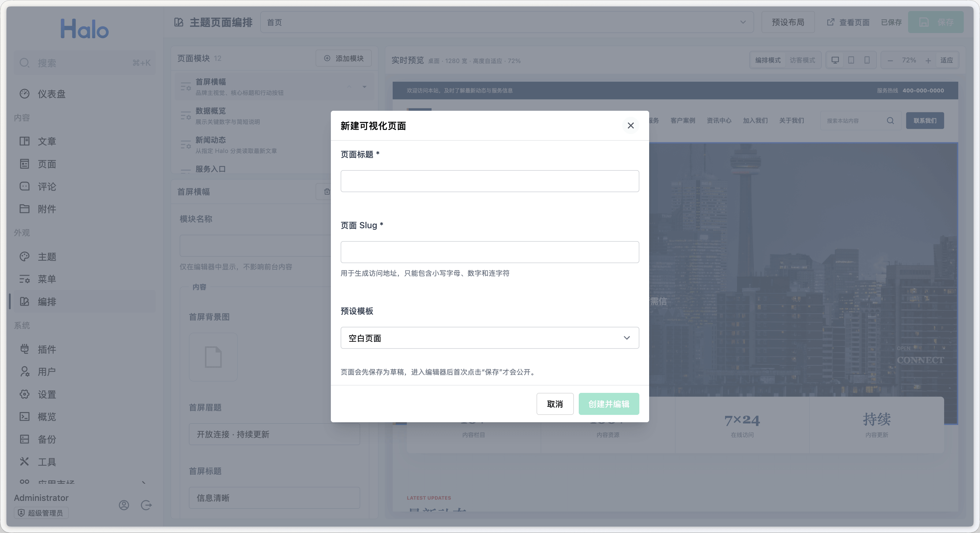
Task: Click the 编排 sidebar icon
Action: click(24, 302)
